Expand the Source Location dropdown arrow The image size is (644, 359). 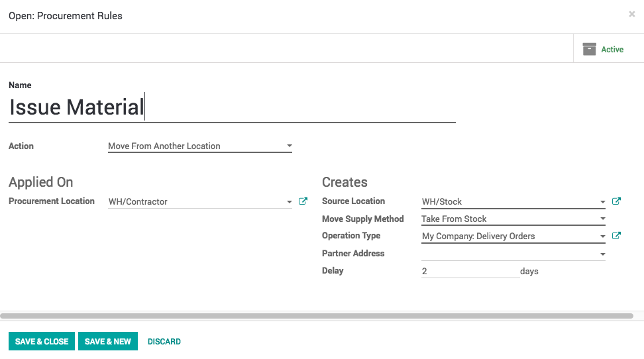(602, 202)
